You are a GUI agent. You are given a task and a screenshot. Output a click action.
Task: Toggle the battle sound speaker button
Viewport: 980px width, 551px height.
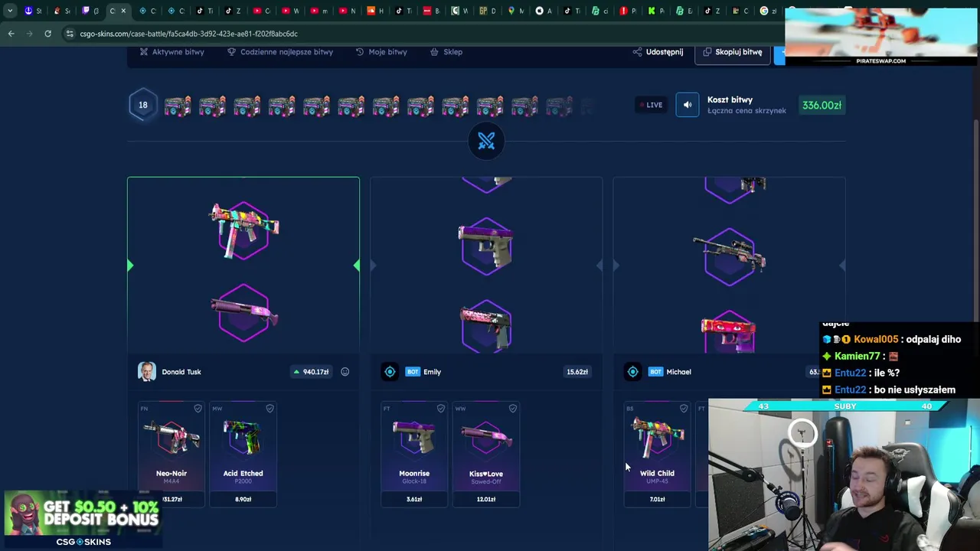[688, 105]
